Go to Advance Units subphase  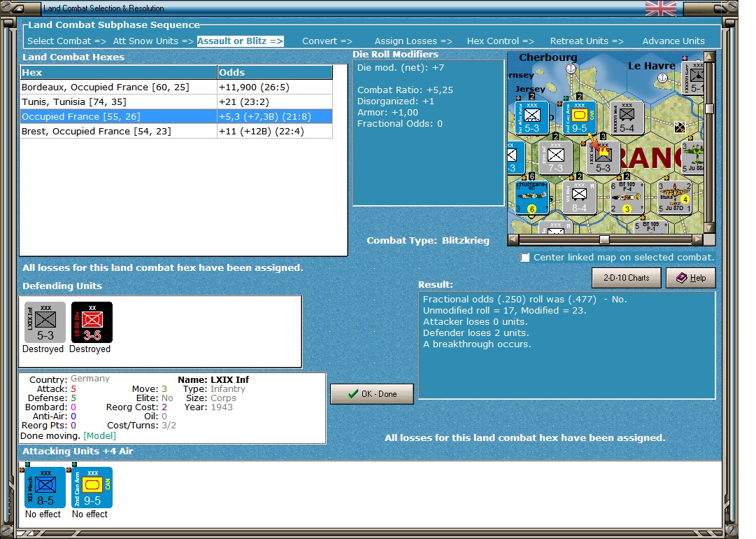pos(673,41)
